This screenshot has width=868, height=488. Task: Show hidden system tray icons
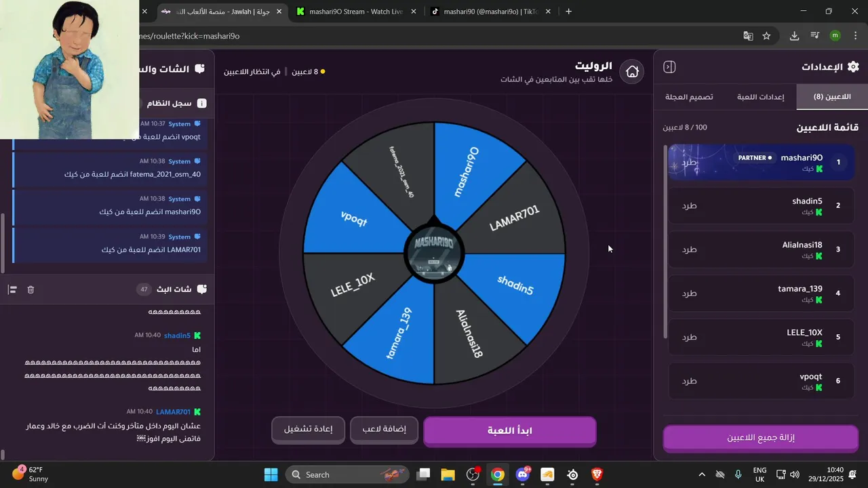(x=702, y=474)
